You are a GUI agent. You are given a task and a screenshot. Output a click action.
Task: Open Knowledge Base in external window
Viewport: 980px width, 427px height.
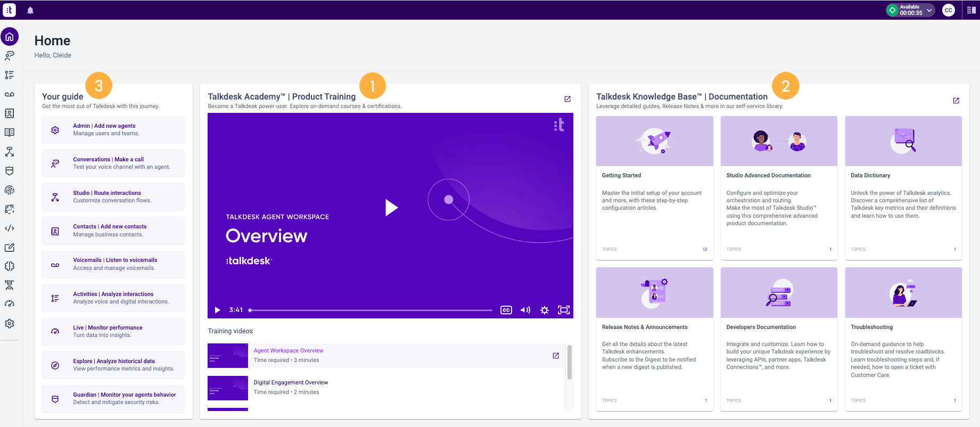pyautogui.click(x=956, y=101)
